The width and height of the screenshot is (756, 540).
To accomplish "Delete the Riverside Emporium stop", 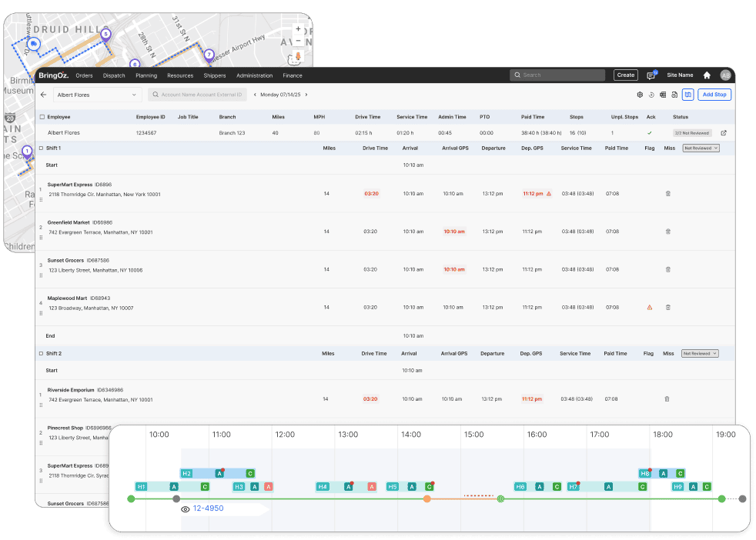I will pos(667,399).
